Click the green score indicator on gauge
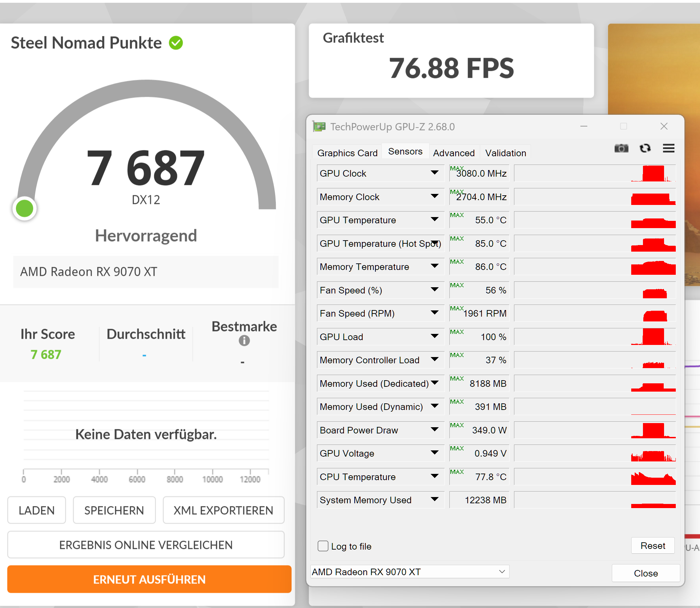 [25, 209]
